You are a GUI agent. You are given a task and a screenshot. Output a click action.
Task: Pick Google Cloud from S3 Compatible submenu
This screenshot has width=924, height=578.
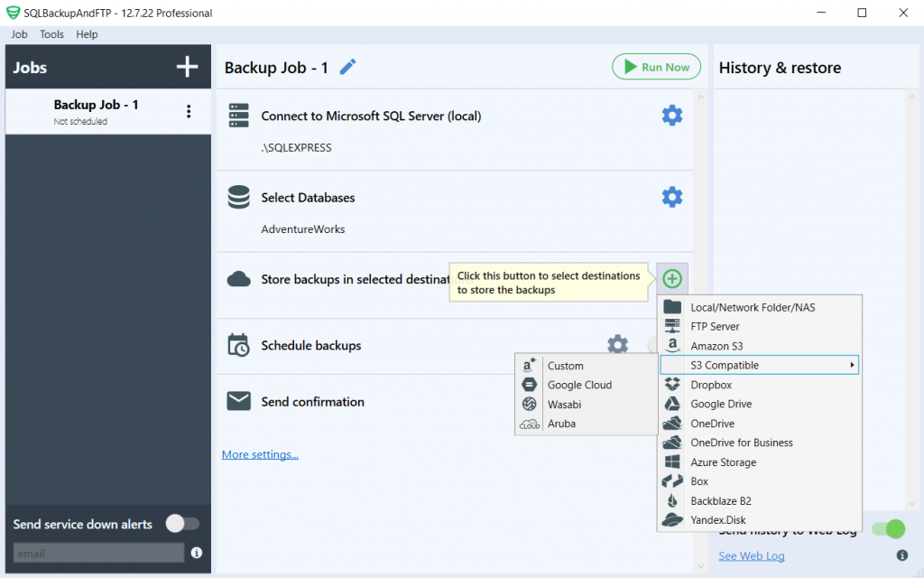click(586, 385)
